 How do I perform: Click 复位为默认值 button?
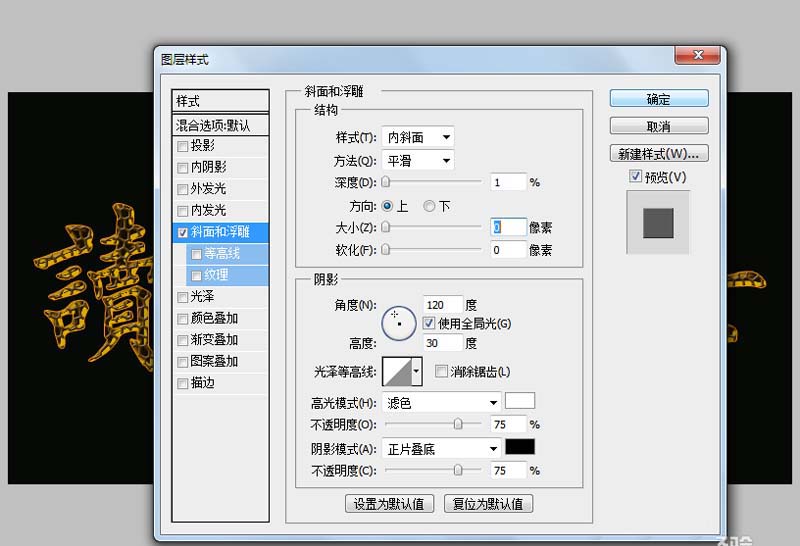pyautogui.click(x=488, y=504)
